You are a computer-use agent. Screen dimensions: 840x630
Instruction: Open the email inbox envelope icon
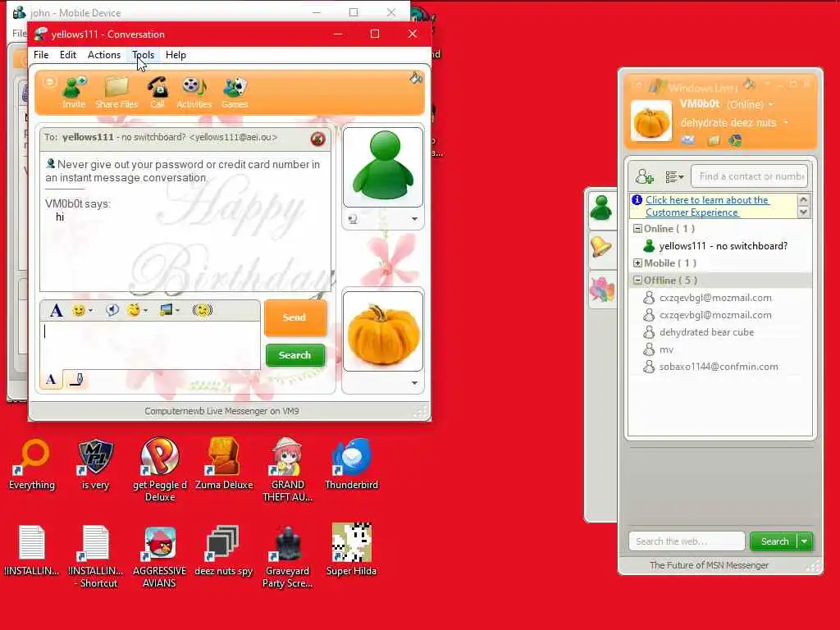[x=688, y=139]
